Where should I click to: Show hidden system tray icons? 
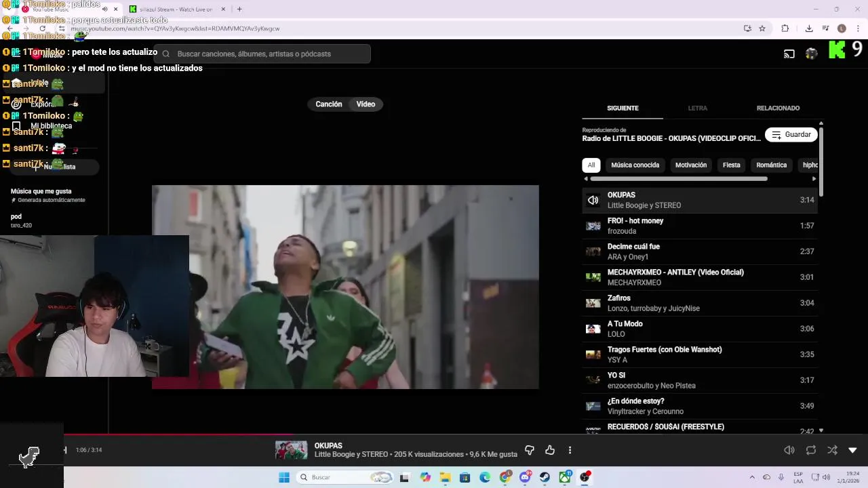(752, 477)
